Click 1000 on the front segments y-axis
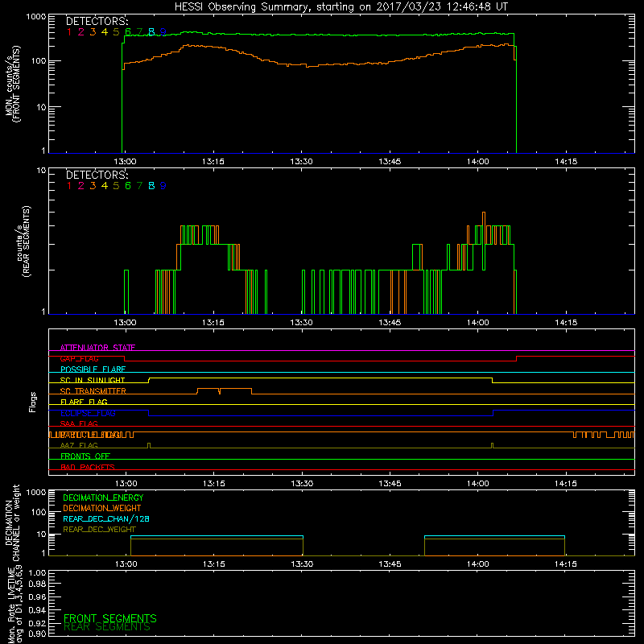The height and width of the screenshot is (644, 644). 36,17
